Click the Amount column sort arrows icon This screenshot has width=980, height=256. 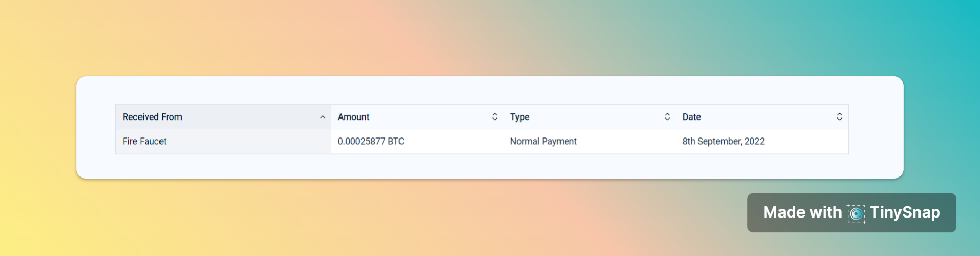click(495, 116)
